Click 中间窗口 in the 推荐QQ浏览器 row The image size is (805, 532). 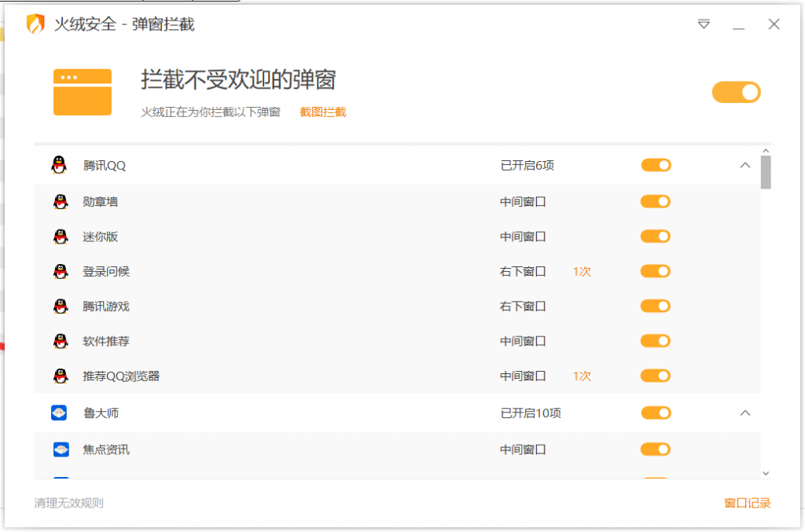point(523,376)
